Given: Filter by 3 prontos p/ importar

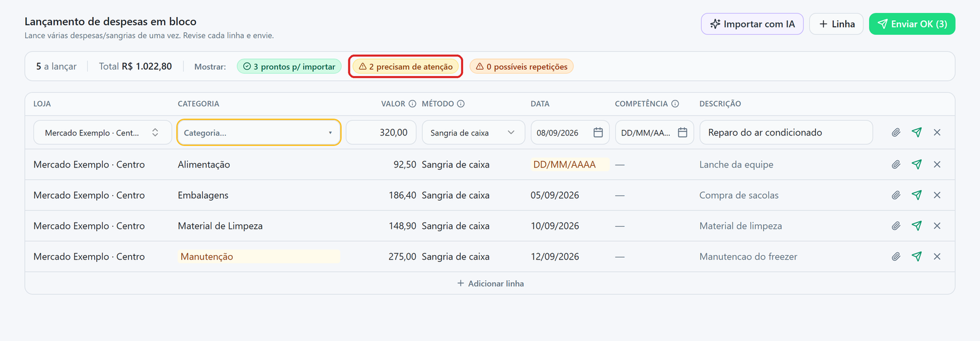Looking at the screenshot, I should [289, 66].
